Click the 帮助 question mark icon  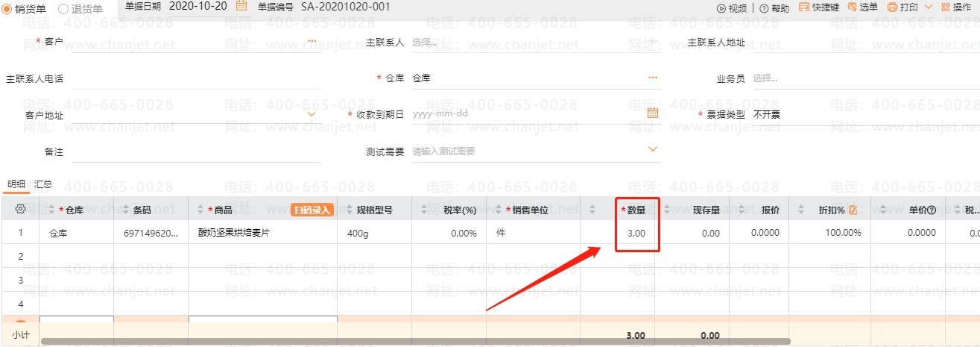(x=764, y=7)
